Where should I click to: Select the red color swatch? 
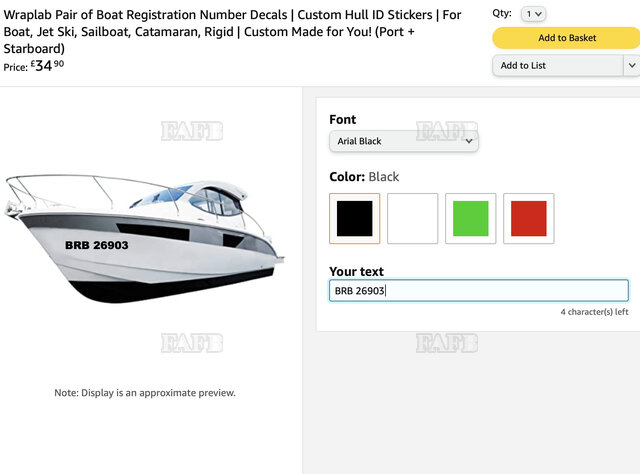pyautogui.click(x=528, y=218)
